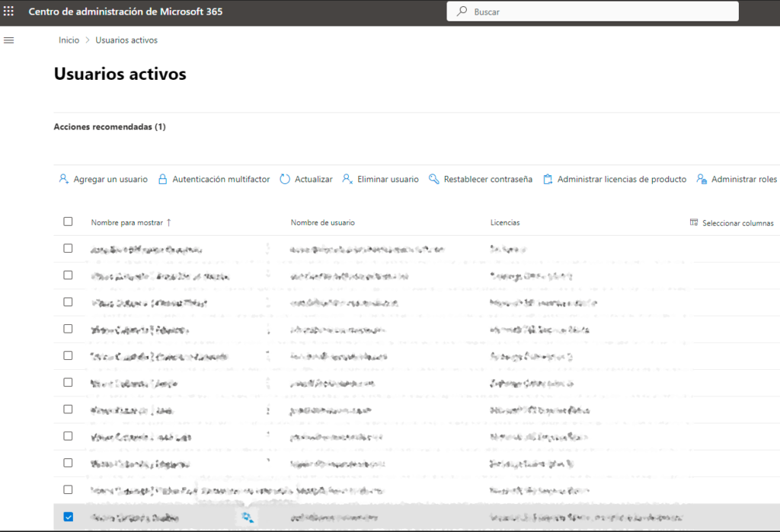Viewport: 780px width, 532px height.
Task: Click the Seleccionar columnas table icon
Action: (x=694, y=222)
